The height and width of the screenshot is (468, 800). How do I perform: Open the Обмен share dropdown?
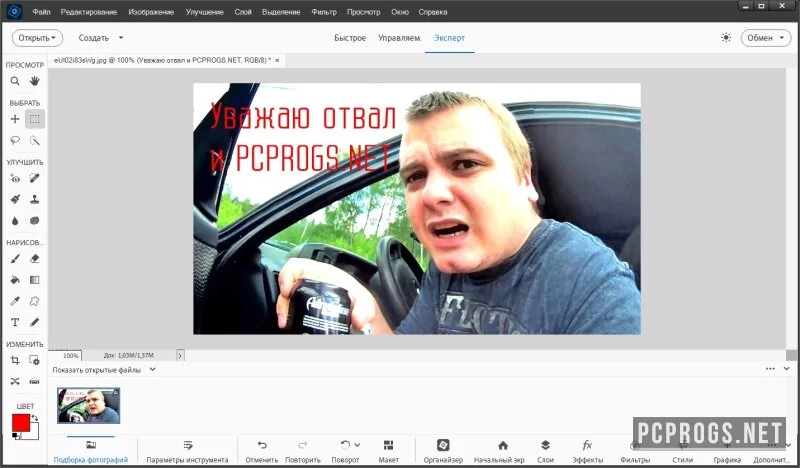click(x=765, y=38)
